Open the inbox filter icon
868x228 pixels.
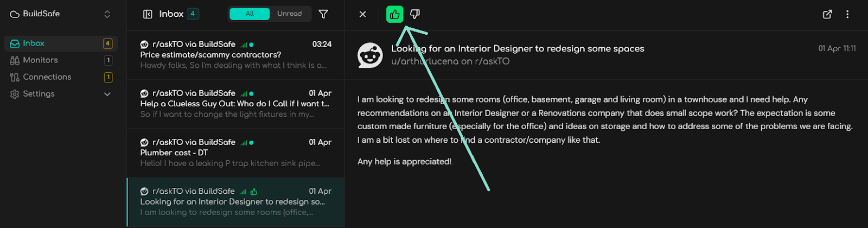point(323,14)
